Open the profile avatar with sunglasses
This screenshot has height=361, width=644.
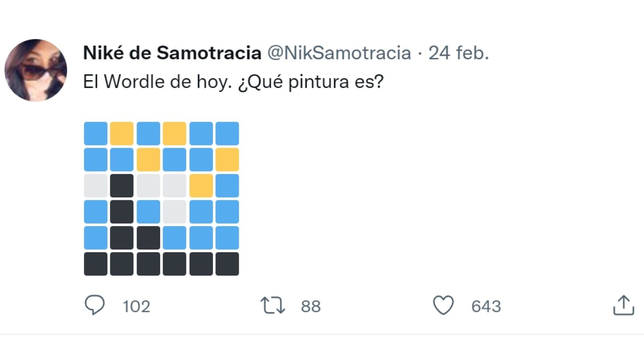(x=36, y=70)
